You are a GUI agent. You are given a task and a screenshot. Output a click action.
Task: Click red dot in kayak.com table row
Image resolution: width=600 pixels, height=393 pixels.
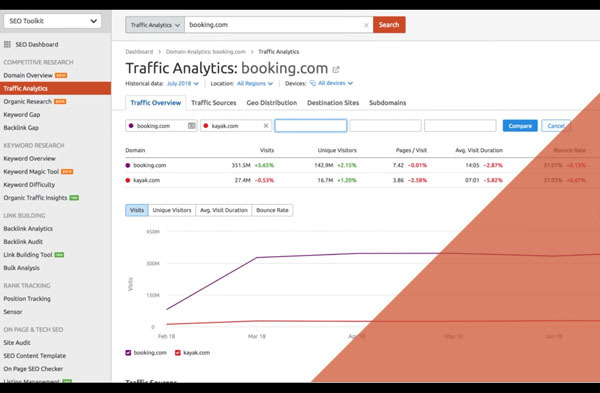pyautogui.click(x=128, y=180)
